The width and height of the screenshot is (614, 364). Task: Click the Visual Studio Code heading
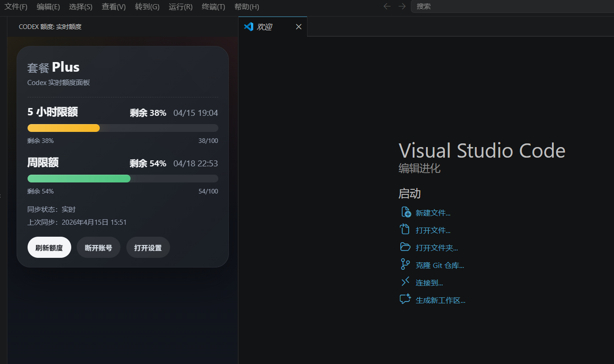point(482,150)
